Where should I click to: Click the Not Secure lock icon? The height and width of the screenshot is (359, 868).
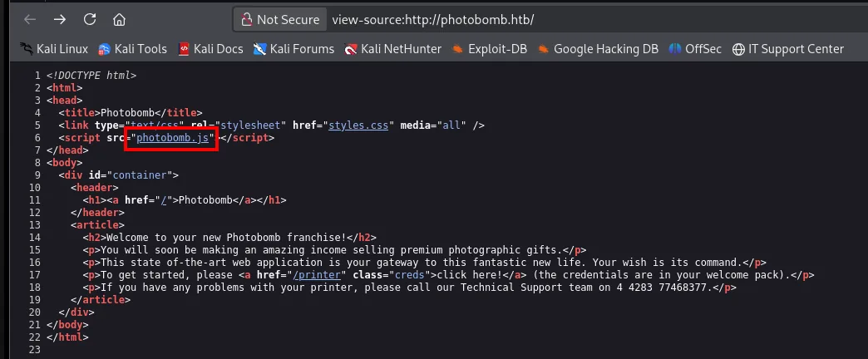246,20
